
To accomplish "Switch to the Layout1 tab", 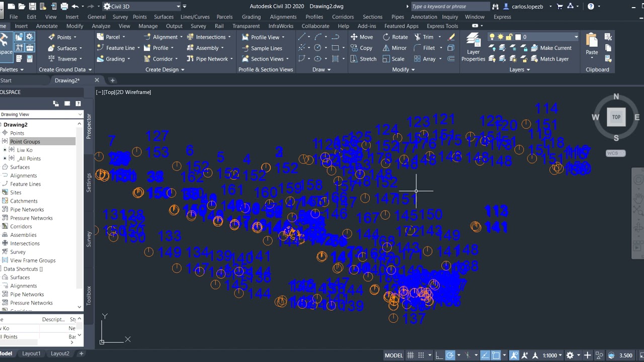I will (31, 353).
